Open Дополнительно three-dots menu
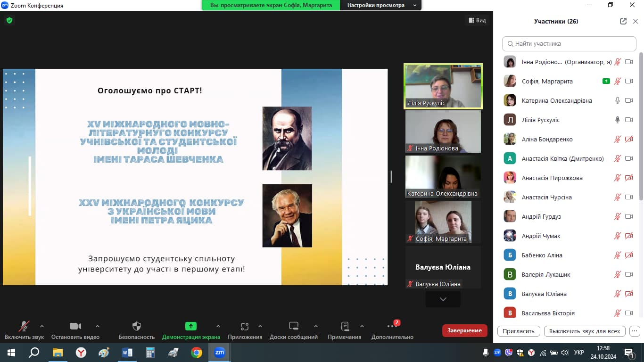This screenshot has height=362, width=644. (x=392, y=327)
